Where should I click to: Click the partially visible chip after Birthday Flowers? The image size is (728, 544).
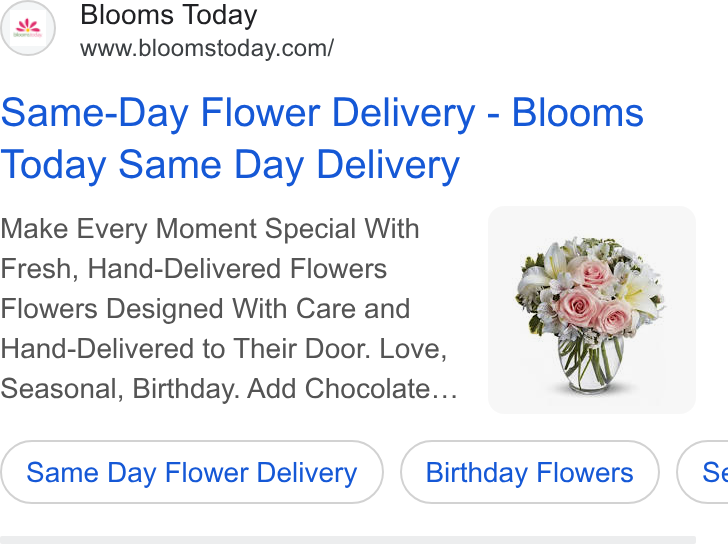pyautogui.click(x=703, y=473)
